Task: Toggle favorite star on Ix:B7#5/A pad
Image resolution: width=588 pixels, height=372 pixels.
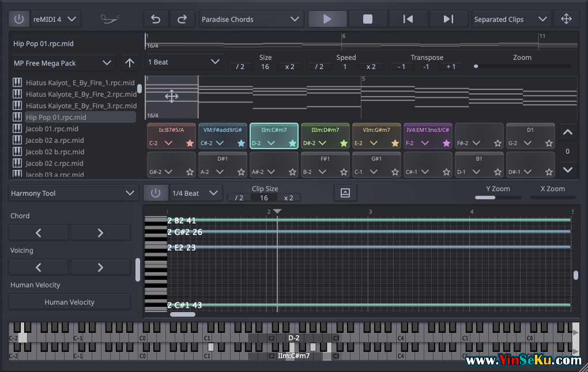Action: 190,143
